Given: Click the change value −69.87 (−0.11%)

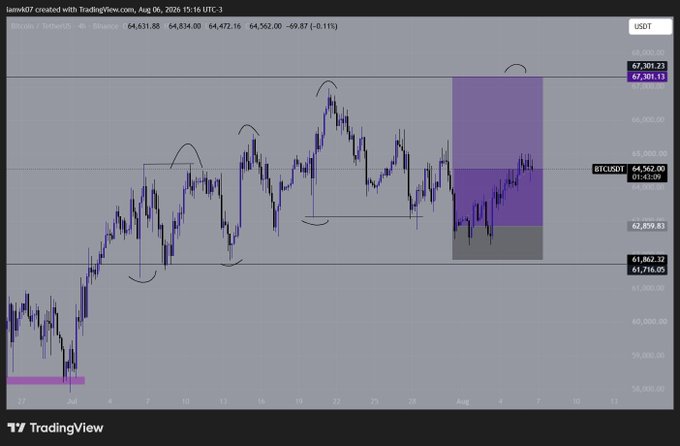Looking at the screenshot, I should coord(312,26).
